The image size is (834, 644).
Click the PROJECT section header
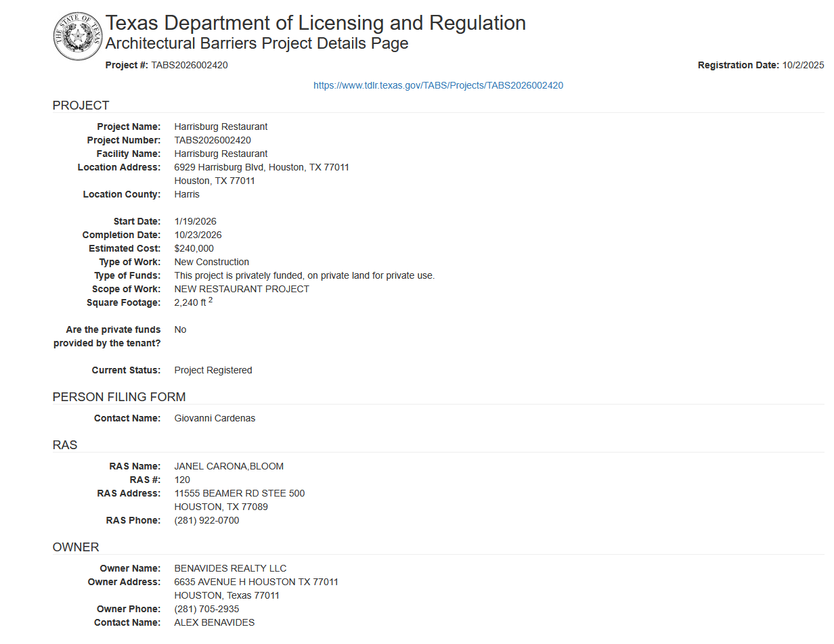tap(81, 106)
